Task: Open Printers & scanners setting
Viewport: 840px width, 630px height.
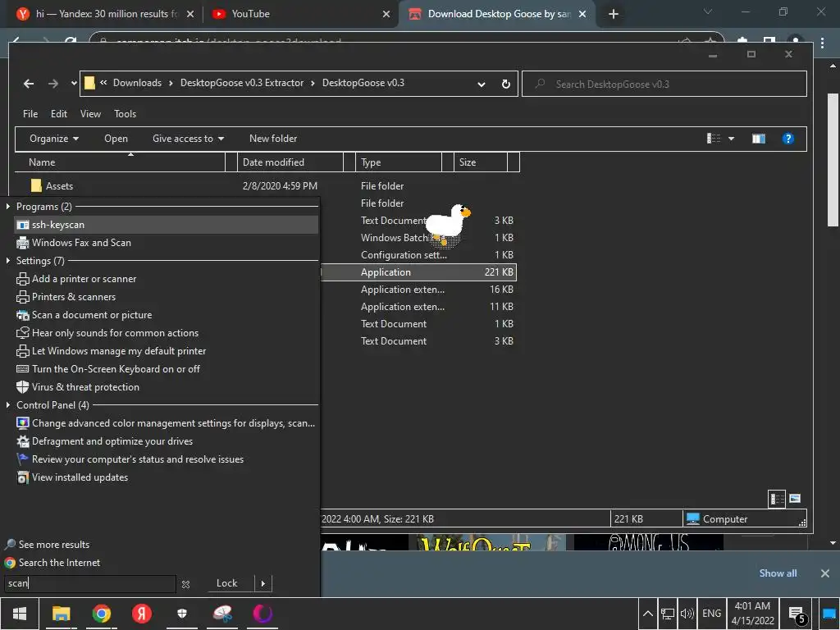Action: click(x=66, y=297)
